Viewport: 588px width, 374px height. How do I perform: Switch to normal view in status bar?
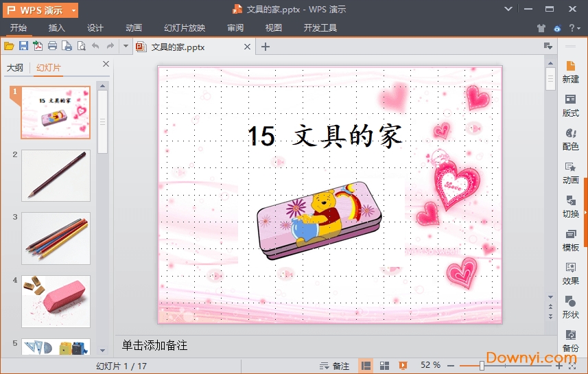pos(366,366)
